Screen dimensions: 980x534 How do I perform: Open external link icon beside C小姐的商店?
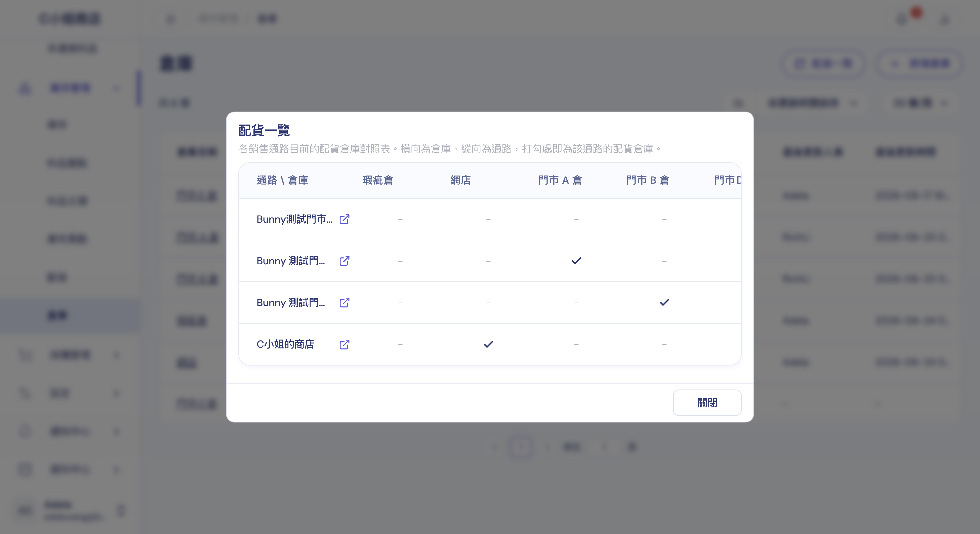point(344,345)
